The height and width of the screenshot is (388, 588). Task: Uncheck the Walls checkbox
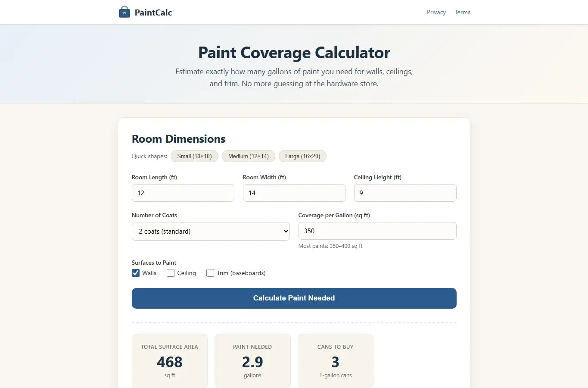tap(136, 273)
